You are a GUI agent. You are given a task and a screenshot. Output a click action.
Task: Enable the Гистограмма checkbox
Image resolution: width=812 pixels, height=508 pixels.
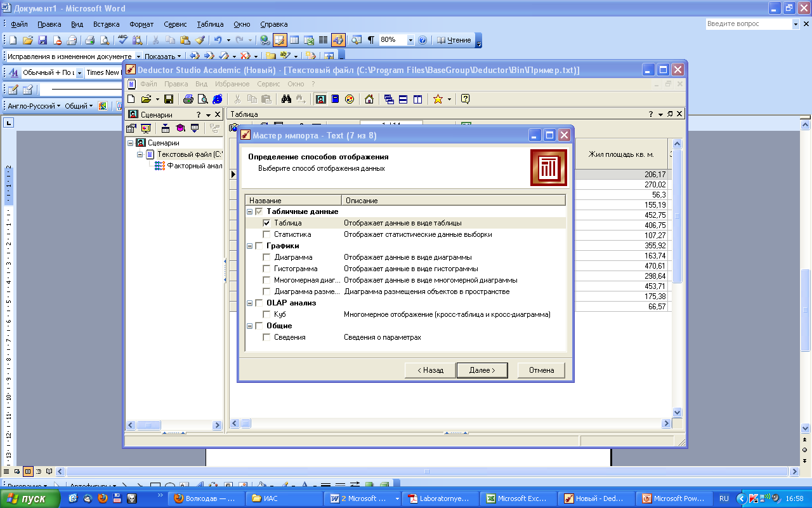[266, 269]
